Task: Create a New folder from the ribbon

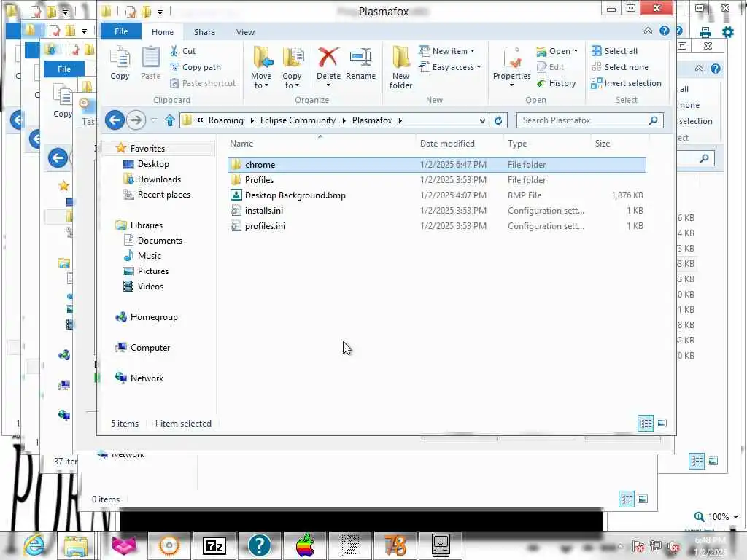Action: pos(400,68)
